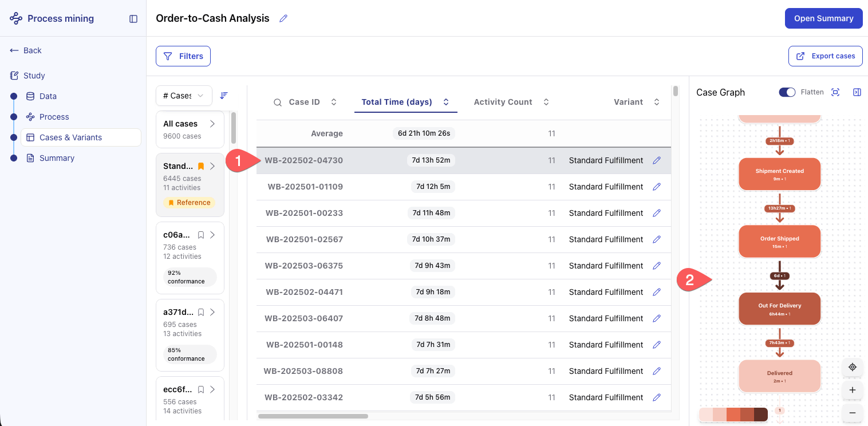
Task: Go to the Study section
Action: [x=34, y=76]
